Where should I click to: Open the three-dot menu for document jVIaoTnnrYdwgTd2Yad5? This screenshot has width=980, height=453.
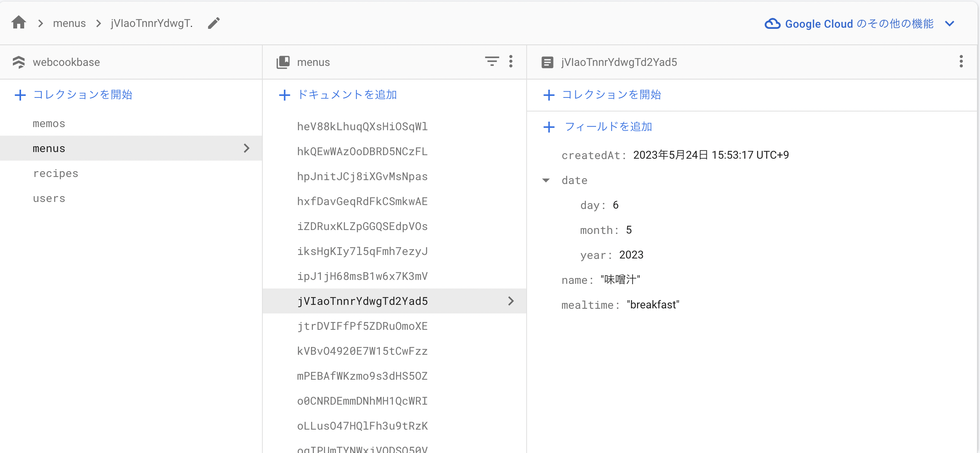click(961, 62)
